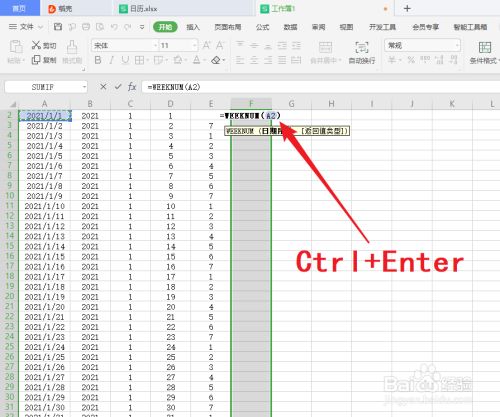The image size is (500, 417).
Task: Toggle Bold formatting
Action: [98, 60]
